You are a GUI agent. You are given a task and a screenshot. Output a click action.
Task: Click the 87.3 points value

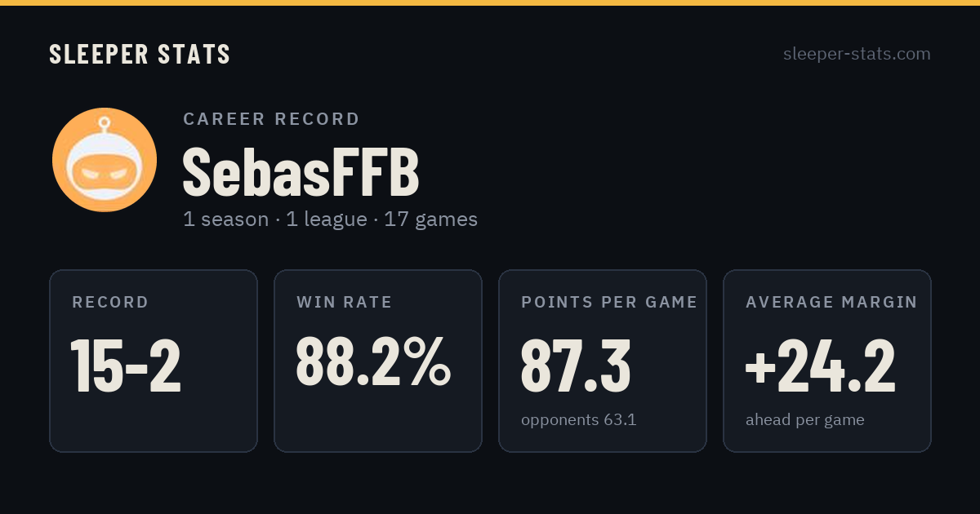(576, 366)
